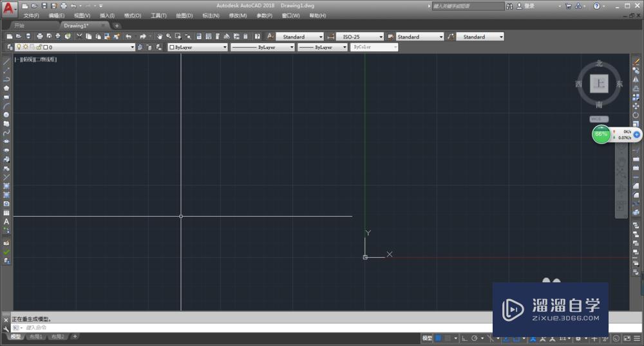Click the 上 face of the ViewCube
Screen dimensions: 644x346
pos(599,84)
